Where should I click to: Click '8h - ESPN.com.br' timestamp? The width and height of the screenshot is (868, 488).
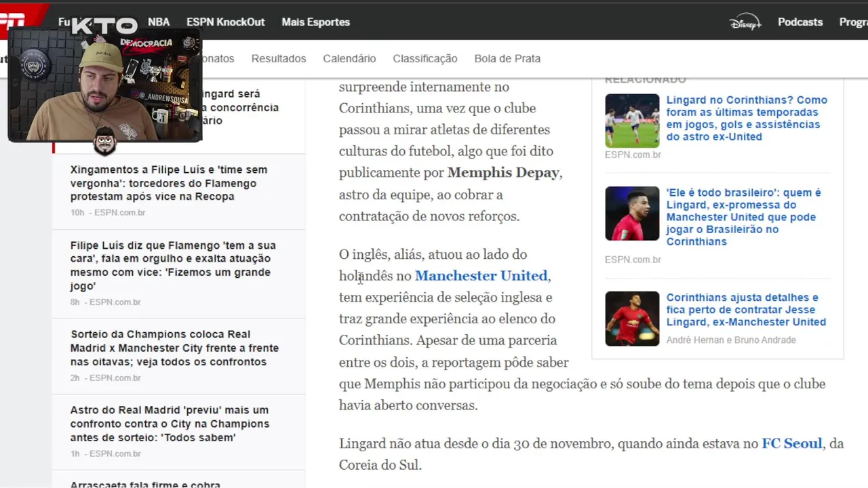tap(106, 302)
